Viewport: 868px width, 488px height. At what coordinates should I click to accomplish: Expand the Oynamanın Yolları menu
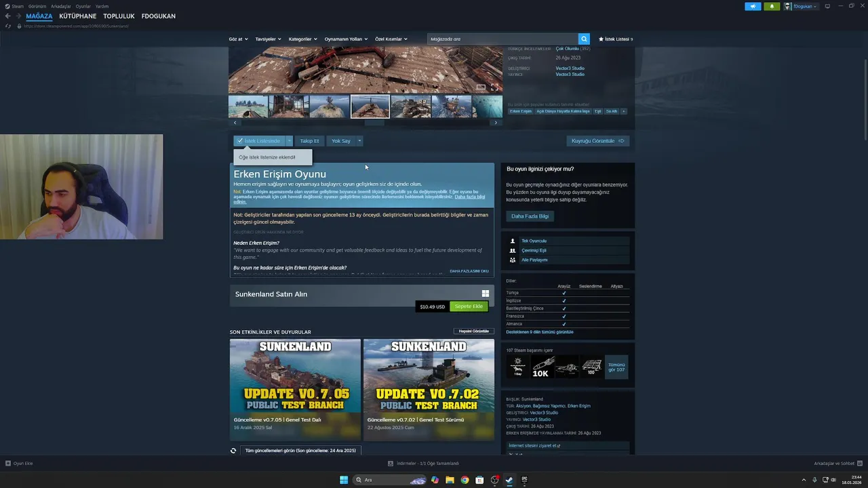point(346,39)
